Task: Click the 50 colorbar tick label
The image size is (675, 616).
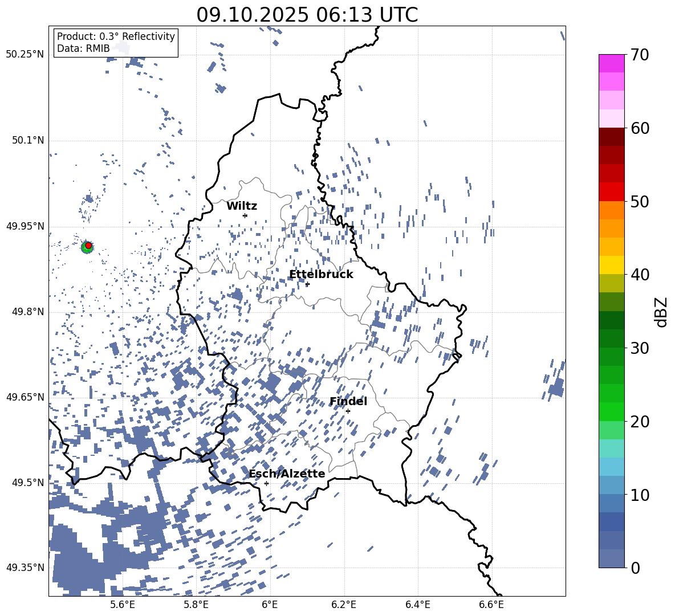Action: (x=640, y=201)
